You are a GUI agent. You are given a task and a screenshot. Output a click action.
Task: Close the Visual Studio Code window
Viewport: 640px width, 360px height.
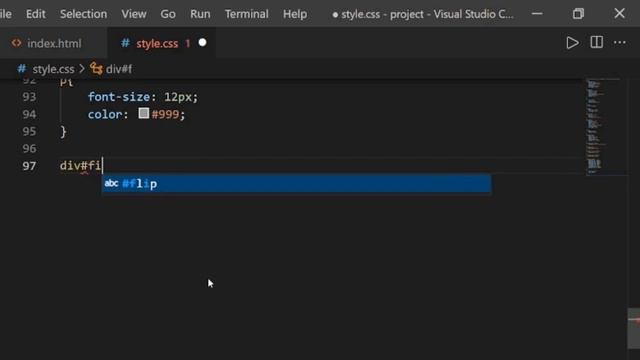620,13
